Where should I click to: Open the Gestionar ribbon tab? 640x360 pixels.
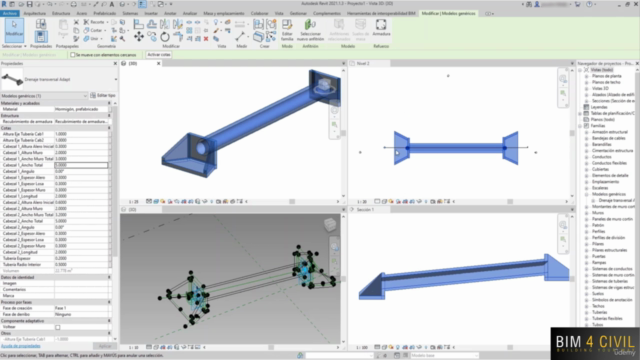click(298, 13)
